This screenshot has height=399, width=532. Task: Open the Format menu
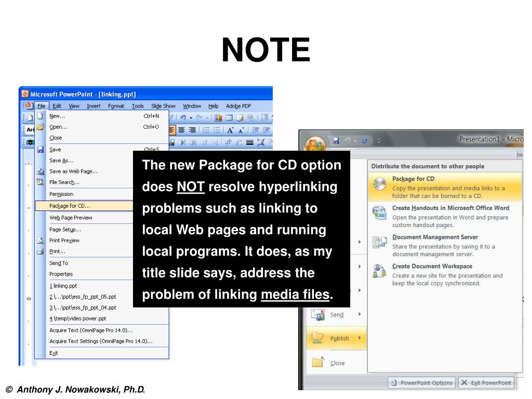tap(116, 106)
